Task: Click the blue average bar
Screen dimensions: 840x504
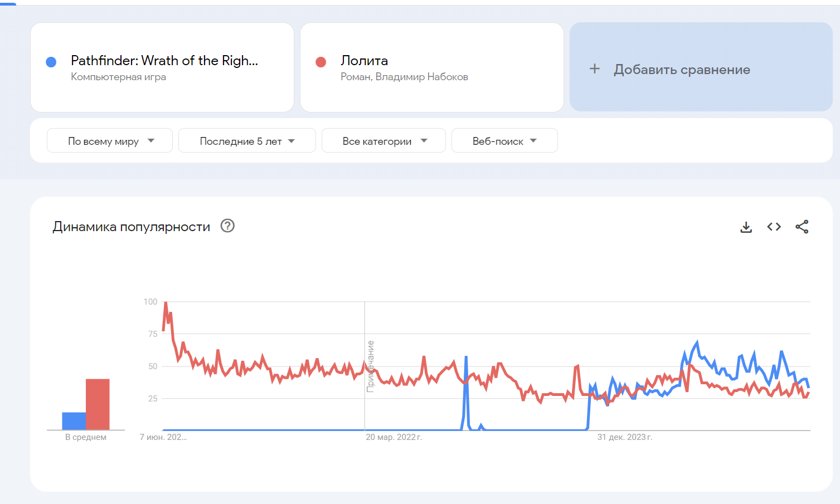Action: tap(74, 421)
